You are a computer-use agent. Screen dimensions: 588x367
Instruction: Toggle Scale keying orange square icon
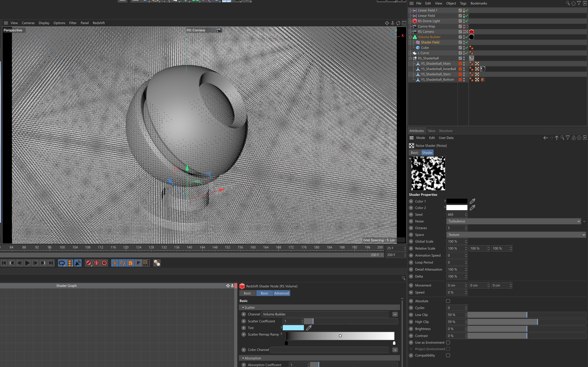pos(131,263)
